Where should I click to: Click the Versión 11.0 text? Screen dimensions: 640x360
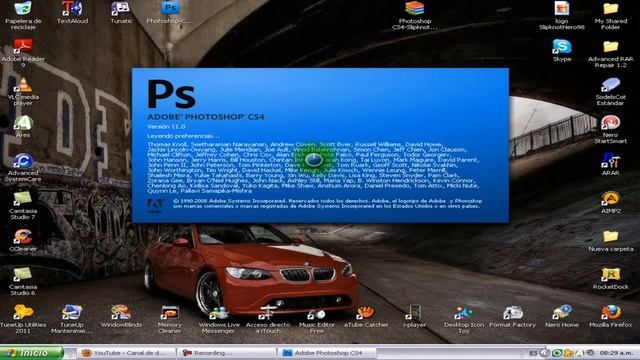click(x=166, y=127)
